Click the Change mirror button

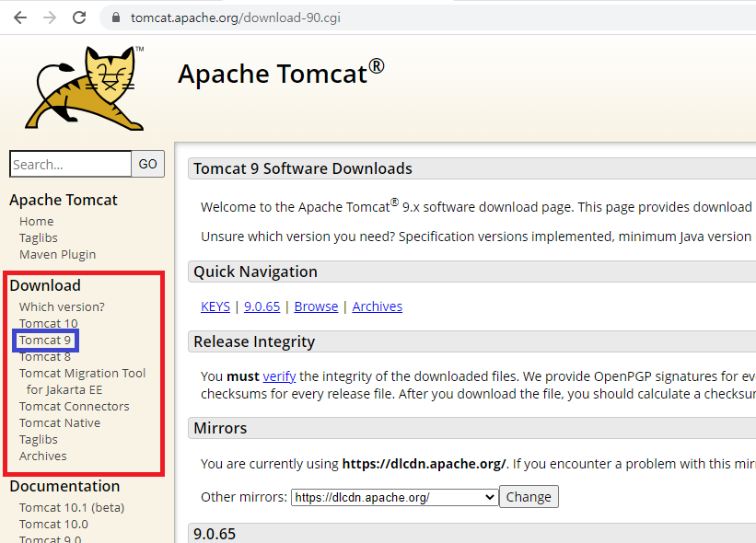[529, 497]
